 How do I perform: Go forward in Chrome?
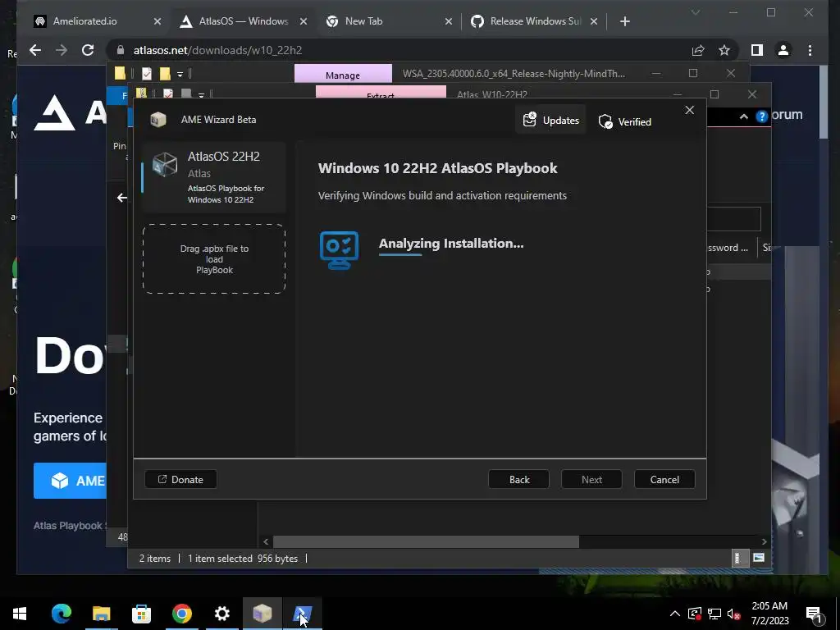point(62,50)
